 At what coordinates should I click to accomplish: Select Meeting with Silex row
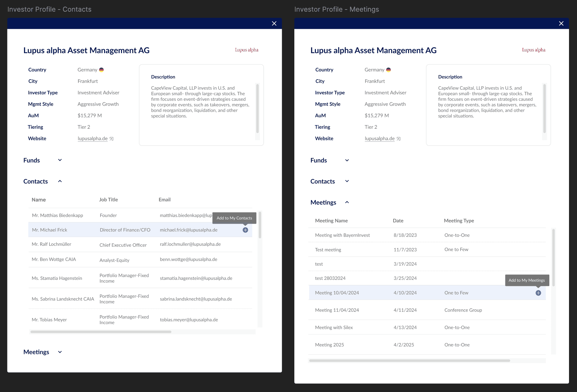[427, 327]
